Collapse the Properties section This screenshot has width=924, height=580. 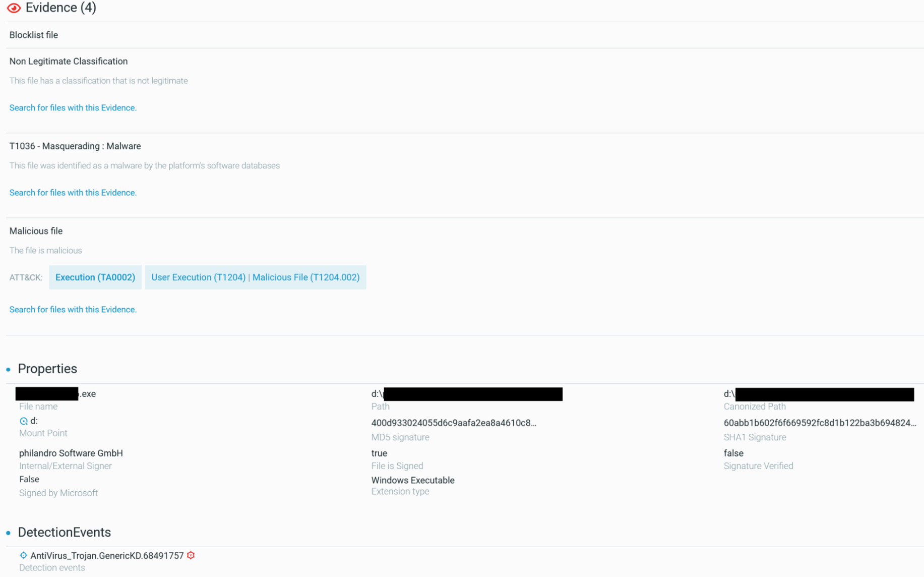(x=47, y=369)
